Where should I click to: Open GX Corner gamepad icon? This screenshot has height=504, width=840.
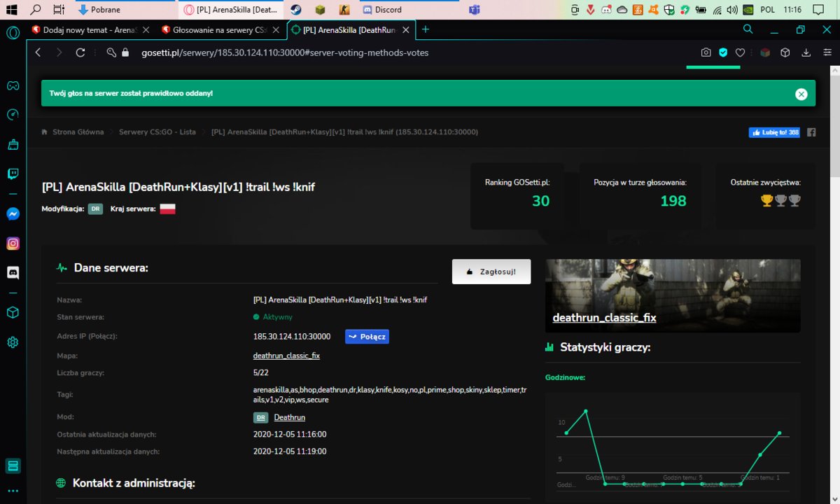click(13, 85)
